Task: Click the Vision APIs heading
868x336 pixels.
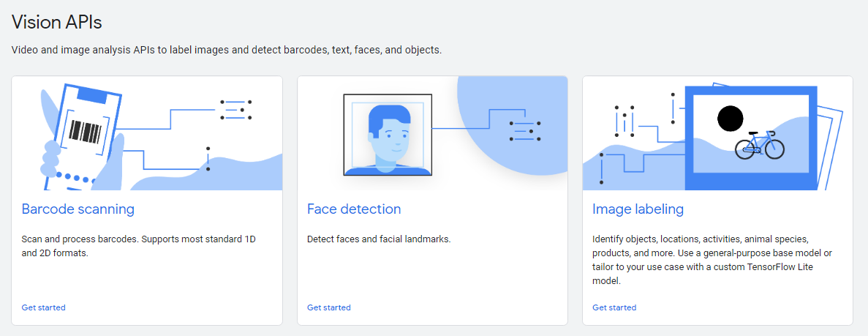Action: coord(56,22)
